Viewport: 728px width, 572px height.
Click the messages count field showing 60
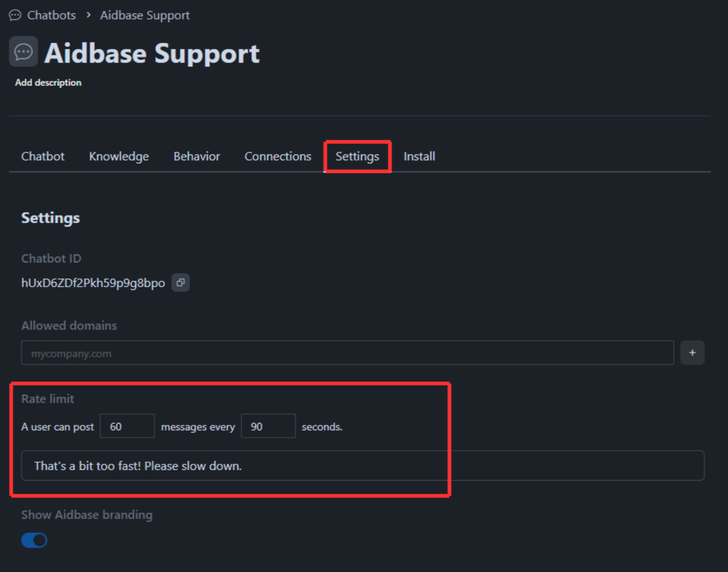(127, 426)
